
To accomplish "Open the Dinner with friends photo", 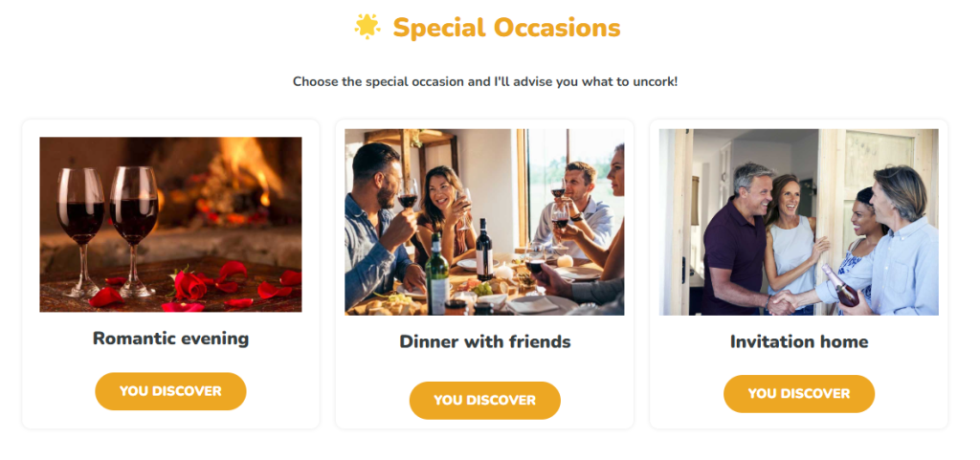I will tap(484, 222).
